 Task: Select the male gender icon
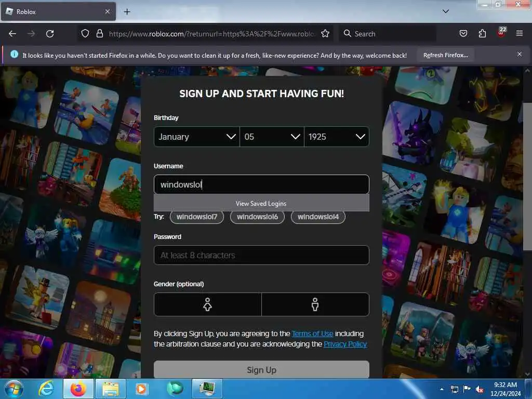tap(315, 304)
